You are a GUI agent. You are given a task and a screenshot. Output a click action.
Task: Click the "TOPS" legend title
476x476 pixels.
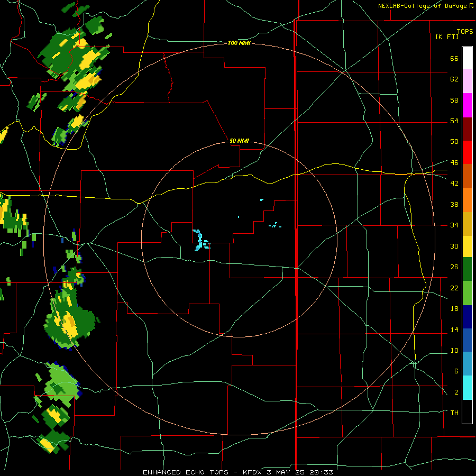click(x=465, y=31)
